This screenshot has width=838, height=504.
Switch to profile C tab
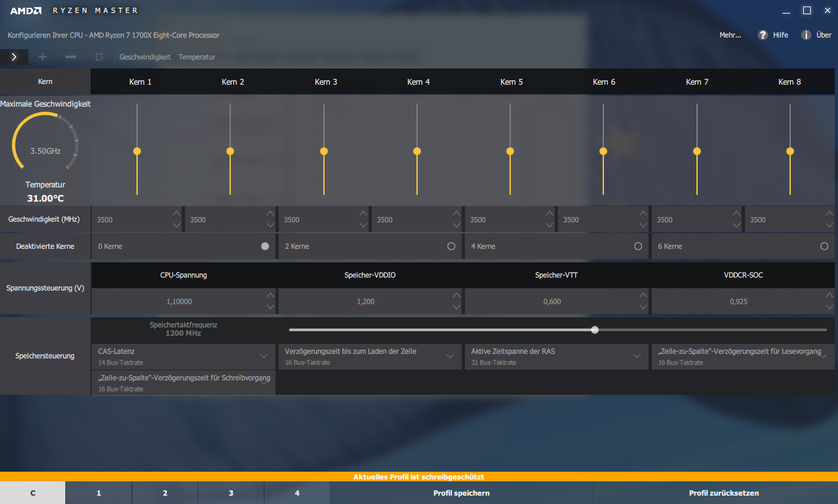(x=32, y=493)
